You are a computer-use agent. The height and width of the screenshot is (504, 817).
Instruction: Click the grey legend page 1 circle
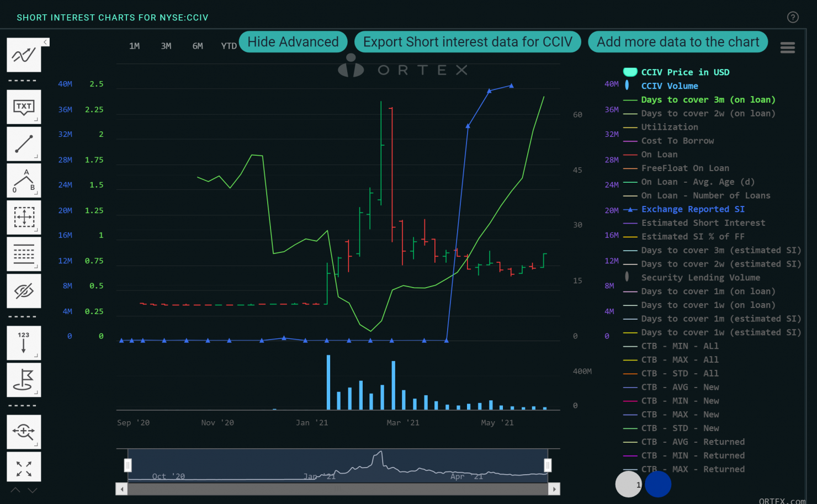coord(629,484)
